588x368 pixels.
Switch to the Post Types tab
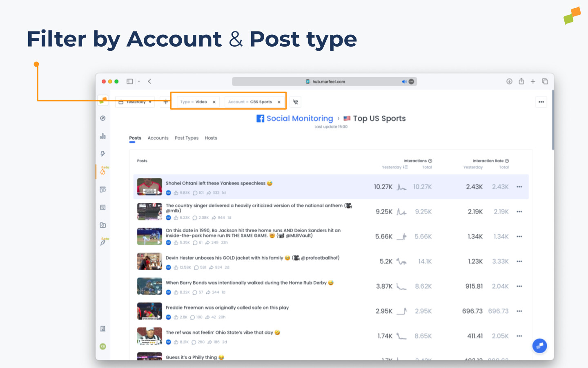pyautogui.click(x=187, y=138)
